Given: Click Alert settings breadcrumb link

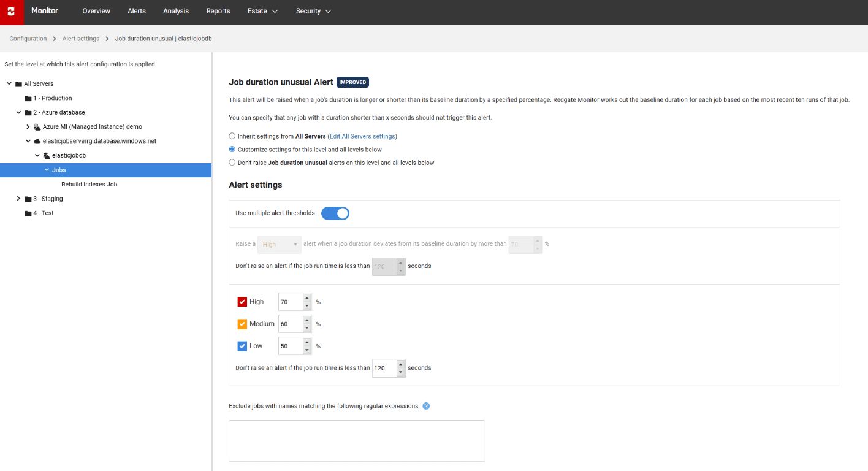Looking at the screenshot, I should 80,39.
